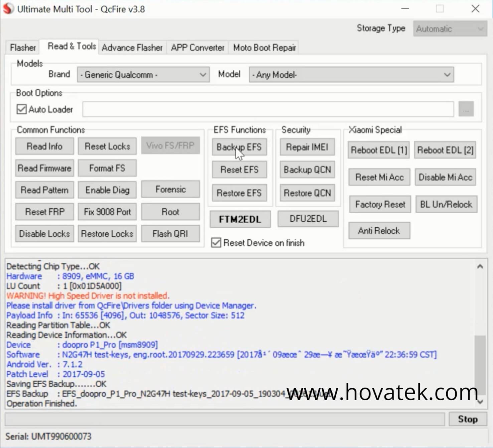Switch to the Flasher tab

tap(23, 47)
